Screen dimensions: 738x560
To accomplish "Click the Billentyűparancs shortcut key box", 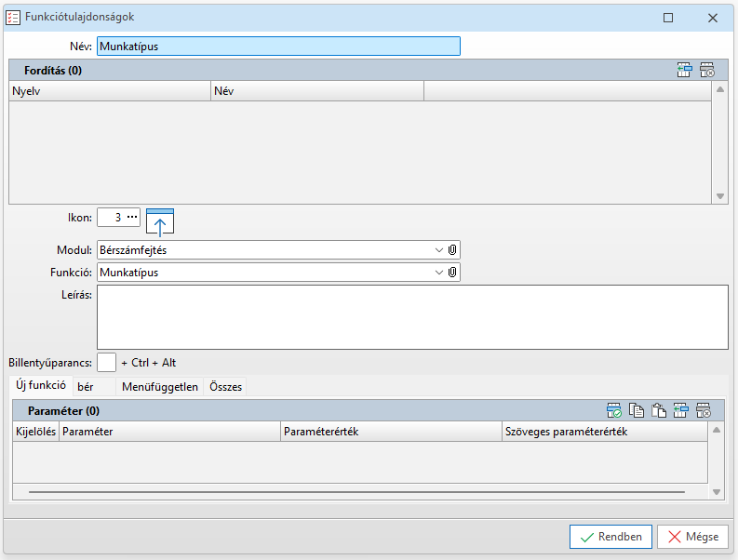I will [x=106, y=362].
